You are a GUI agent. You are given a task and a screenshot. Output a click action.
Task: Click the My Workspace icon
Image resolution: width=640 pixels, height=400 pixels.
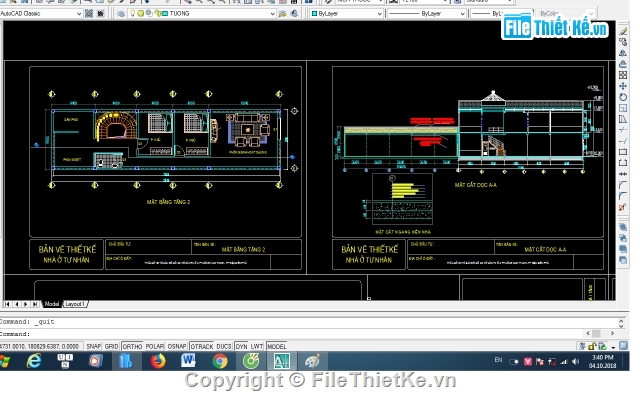pyautogui.click(x=100, y=13)
